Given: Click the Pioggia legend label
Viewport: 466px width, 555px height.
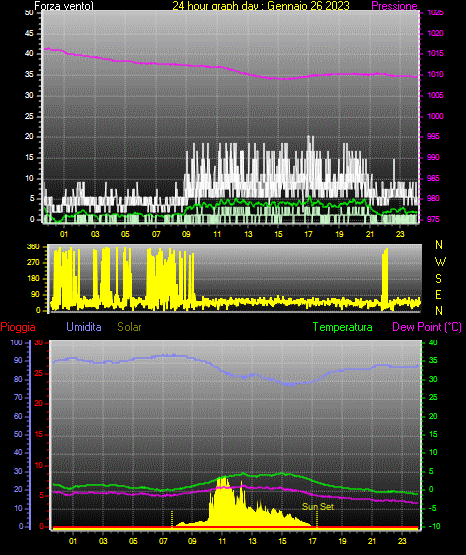Looking at the screenshot, I should click(18, 327).
